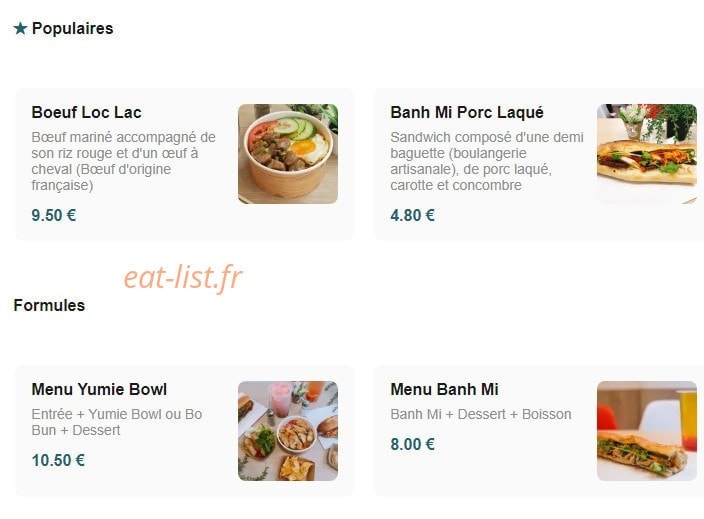This screenshot has height=519, width=704.
Task: Click the Banh Mi + Dessert + Boisson text
Action: click(481, 414)
